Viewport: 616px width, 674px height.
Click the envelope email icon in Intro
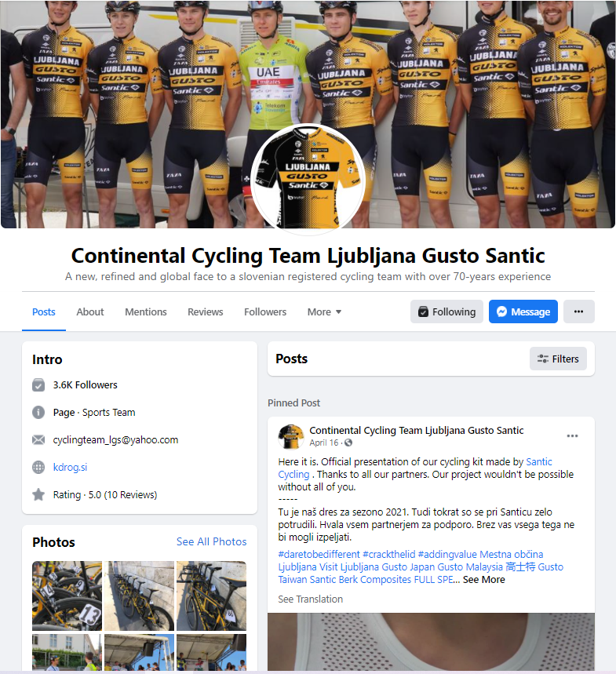tap(38, 439)
